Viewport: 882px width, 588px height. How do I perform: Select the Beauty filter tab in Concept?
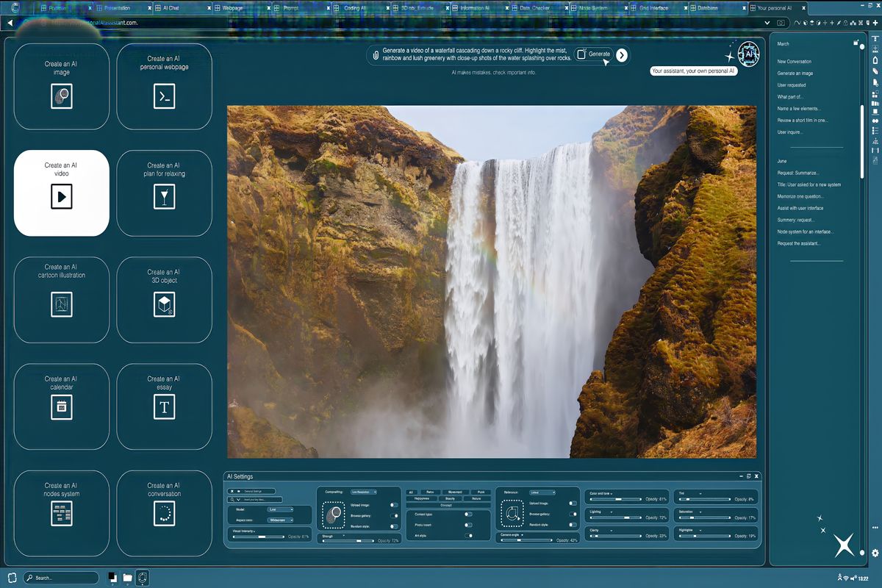tap(450, 498)
